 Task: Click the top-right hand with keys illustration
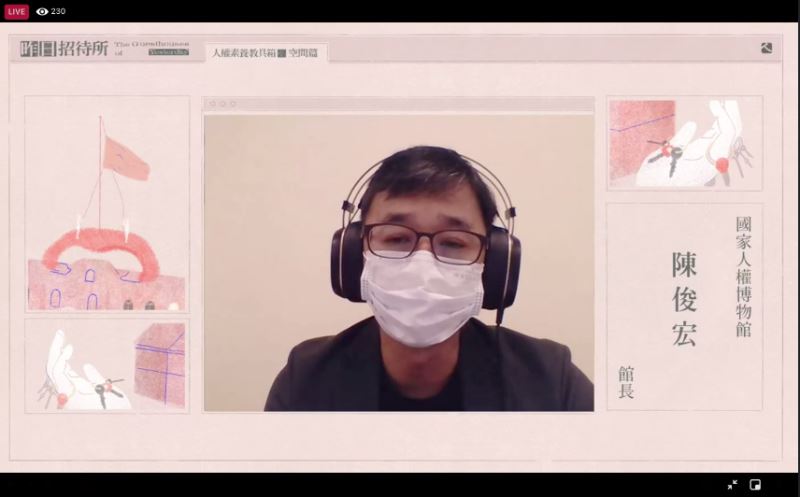pos(684,143)
